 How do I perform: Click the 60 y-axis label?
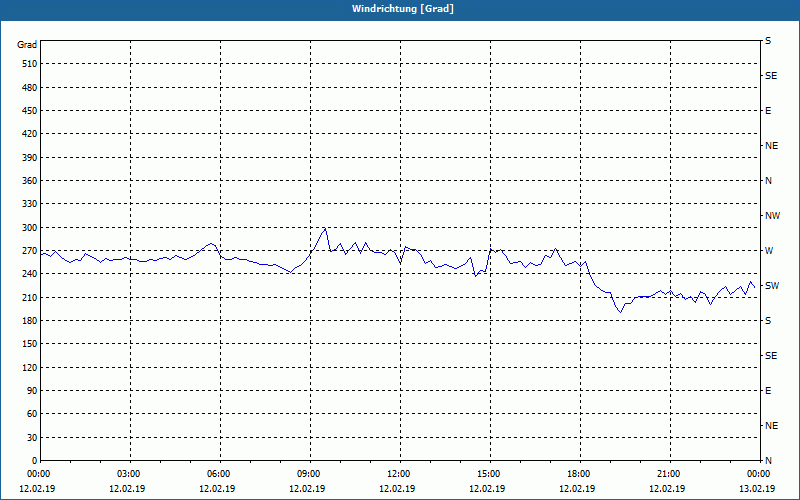point(32,413)
